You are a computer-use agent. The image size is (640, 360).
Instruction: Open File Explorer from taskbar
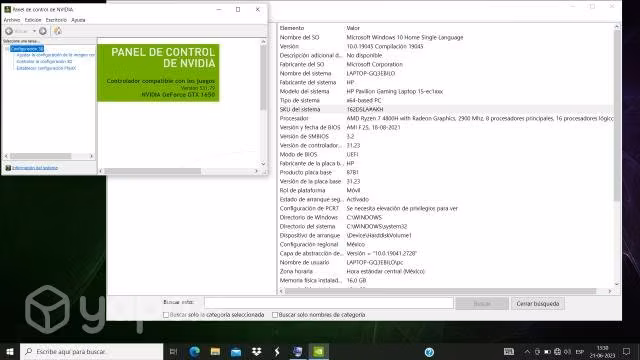tap(215, 351)
